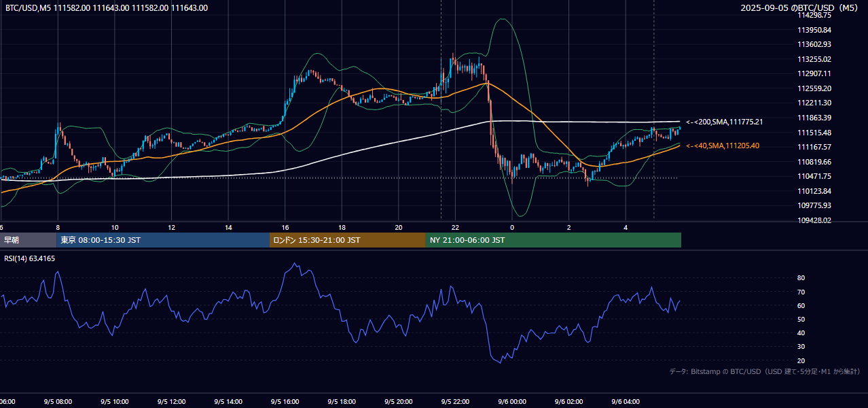This screenshot has width=868, height=408.
Task: Click hour label 12 on the price chart axis
Action: pos(172,227)
